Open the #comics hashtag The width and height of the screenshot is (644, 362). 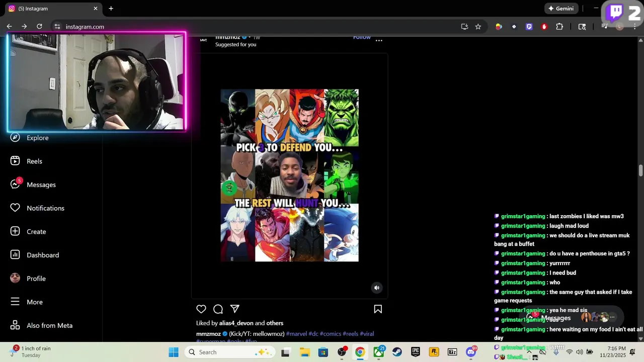(331, 334)
